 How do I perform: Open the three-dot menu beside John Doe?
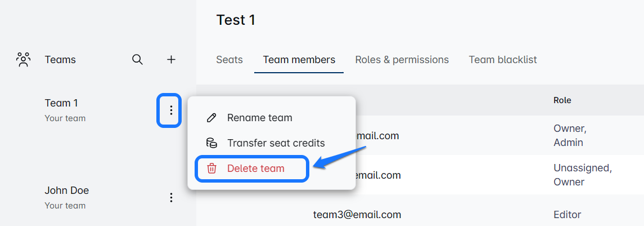click(x=171, y=197)
